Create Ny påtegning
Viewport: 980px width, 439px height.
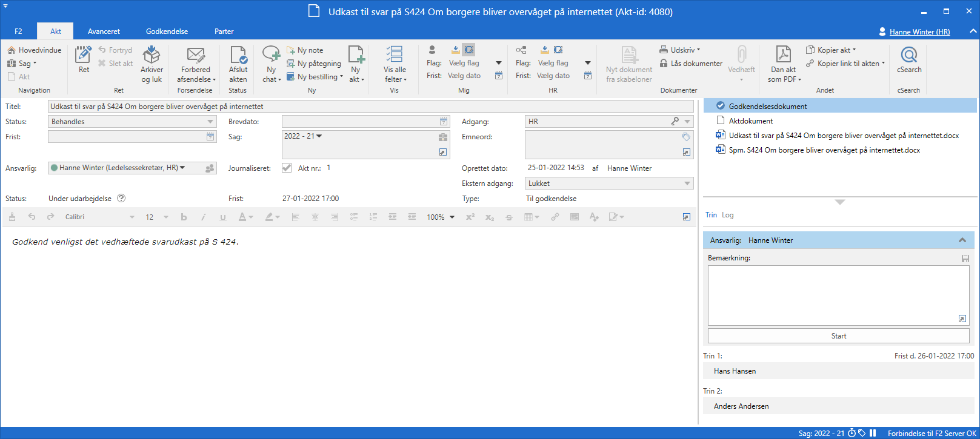tap(314, 64)
